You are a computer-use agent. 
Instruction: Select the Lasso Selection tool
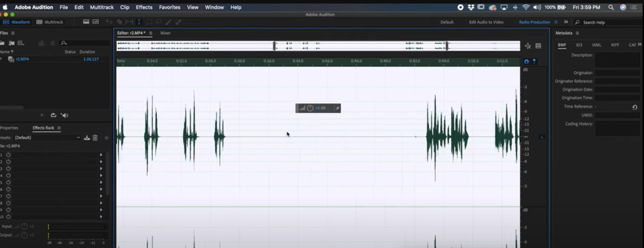[158, 22]
